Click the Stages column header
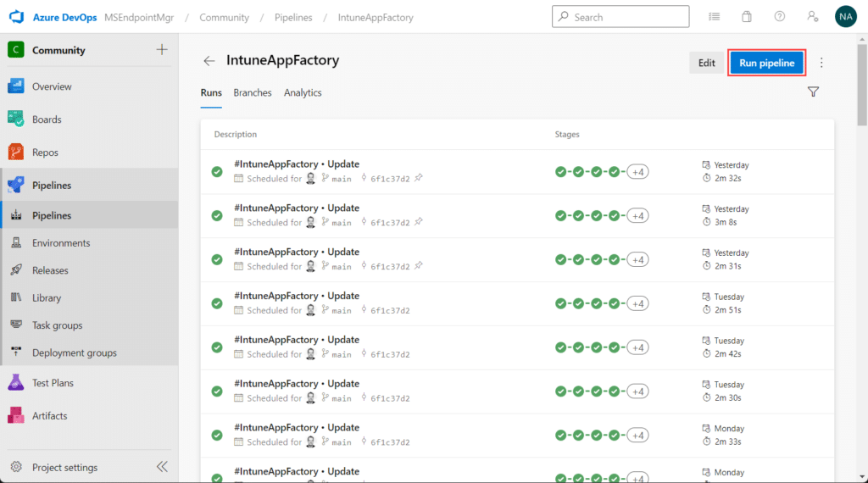Screen dimensions: 868x483 click(567, 134)
